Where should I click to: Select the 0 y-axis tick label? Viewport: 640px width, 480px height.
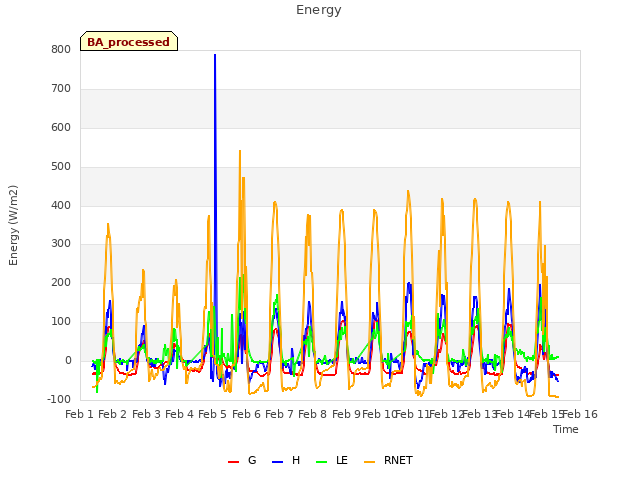point(68,361)
